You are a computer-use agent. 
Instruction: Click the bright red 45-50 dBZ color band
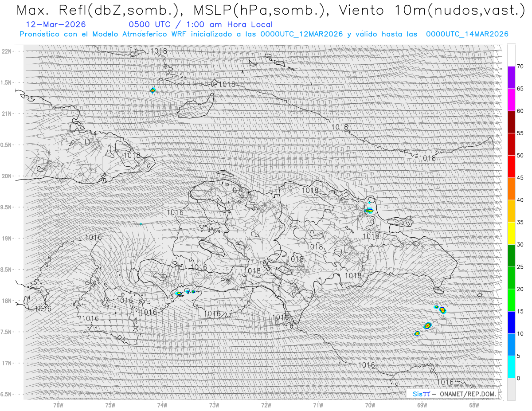tap(511, 167)
